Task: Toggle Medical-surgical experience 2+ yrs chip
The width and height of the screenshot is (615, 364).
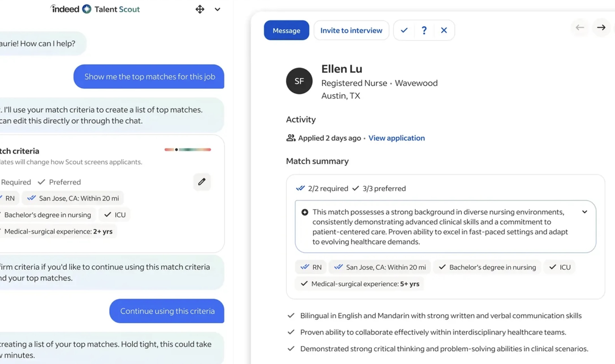Action: pos(58,231)
